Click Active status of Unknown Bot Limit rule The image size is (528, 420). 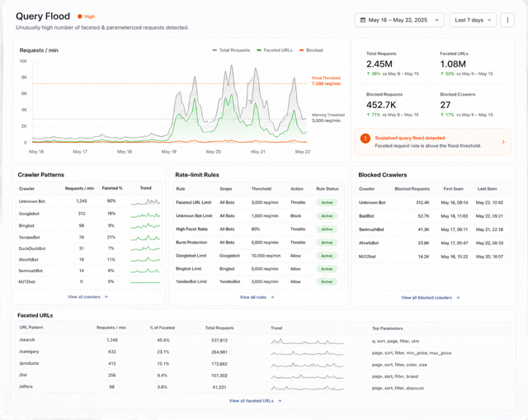327,216
